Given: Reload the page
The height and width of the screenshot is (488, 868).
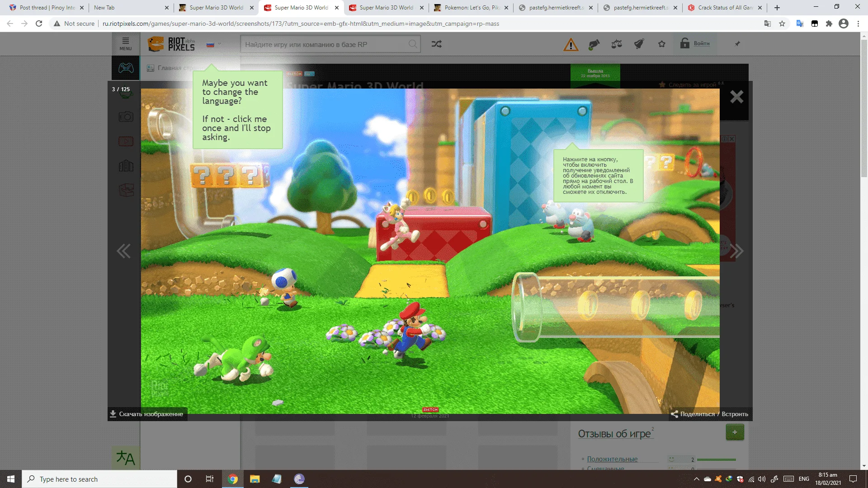Looking at the screenshot, I should click(39, 23).
